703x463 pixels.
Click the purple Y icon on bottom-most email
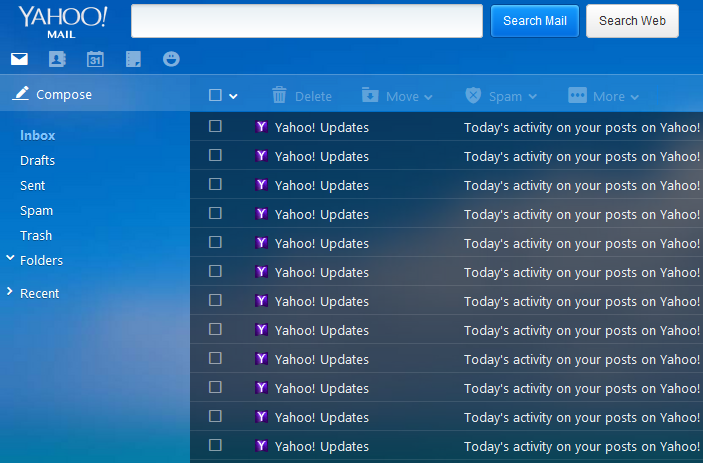(x=261, y=446)
